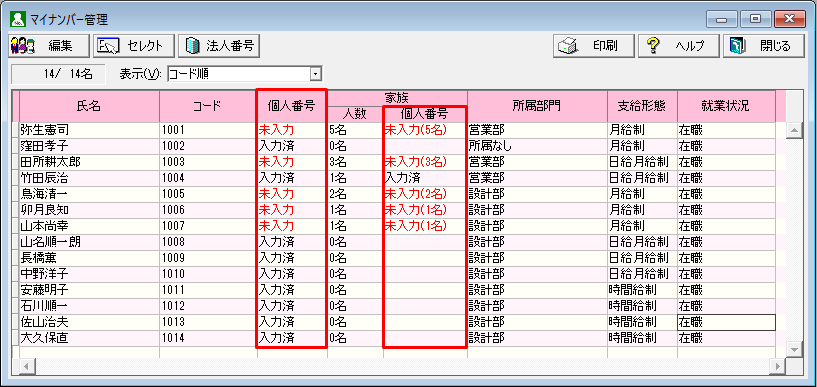The height and width of the screenshot is (387, 817).
Task: Click the horizontal scrollbar right arrow
Action: point(778,366)
